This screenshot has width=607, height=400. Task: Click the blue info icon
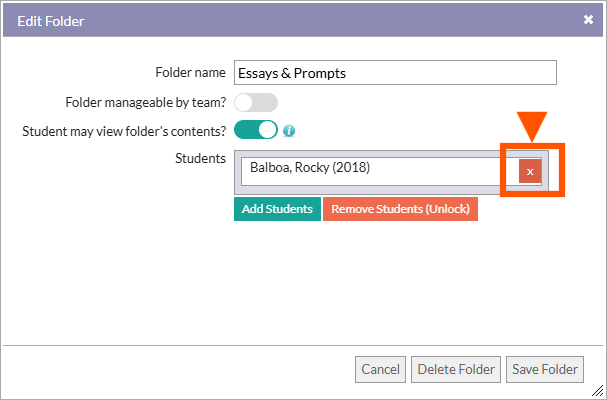pos(289,131)
